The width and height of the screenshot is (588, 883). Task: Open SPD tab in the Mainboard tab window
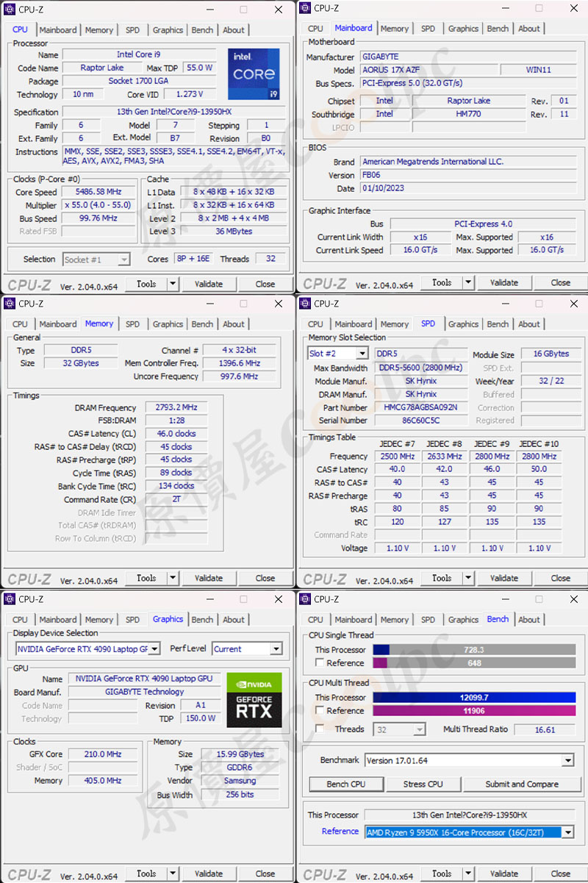tap(428, 29)
